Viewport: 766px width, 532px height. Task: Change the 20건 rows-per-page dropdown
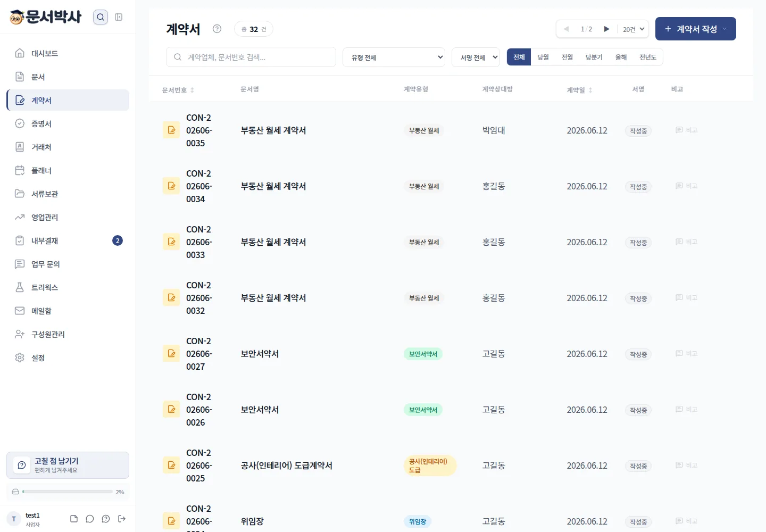coord(634,29)
